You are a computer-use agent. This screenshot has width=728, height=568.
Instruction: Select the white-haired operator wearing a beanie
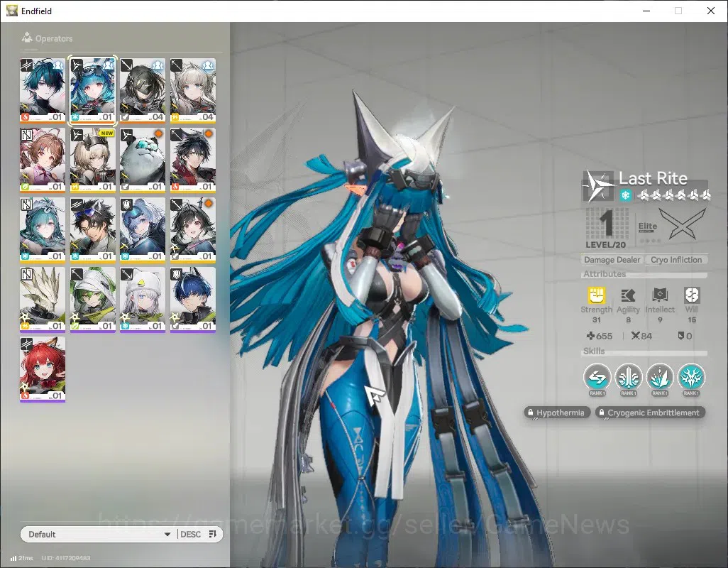pos(143,299)
